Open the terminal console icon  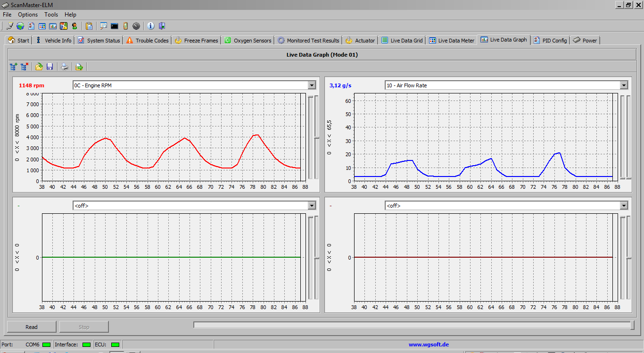114,26
